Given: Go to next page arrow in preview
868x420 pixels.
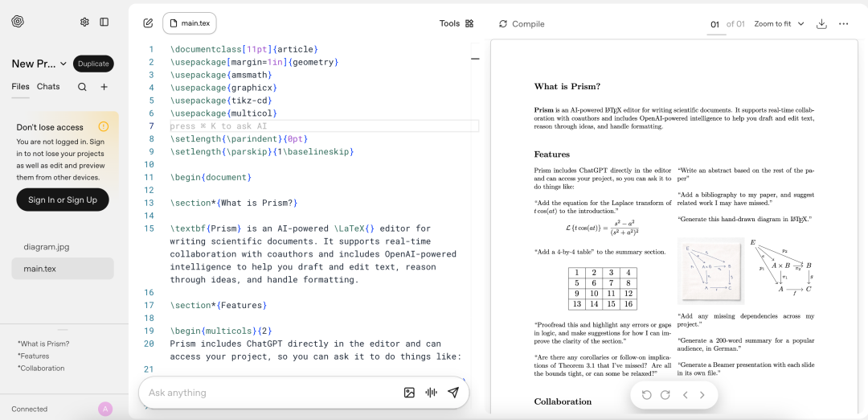Looking at the screenshot, I should (x=702, y=395).
